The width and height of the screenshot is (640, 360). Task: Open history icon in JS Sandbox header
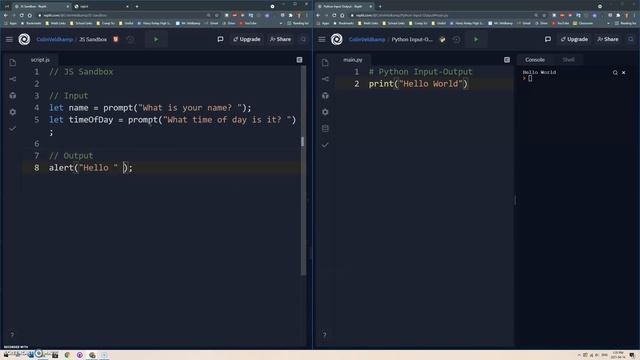131,40
